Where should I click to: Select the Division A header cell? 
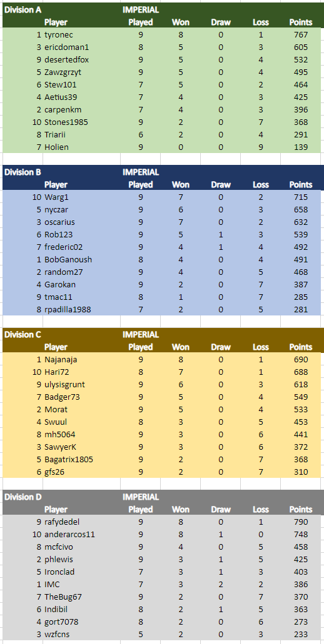[x=23, y=10]
